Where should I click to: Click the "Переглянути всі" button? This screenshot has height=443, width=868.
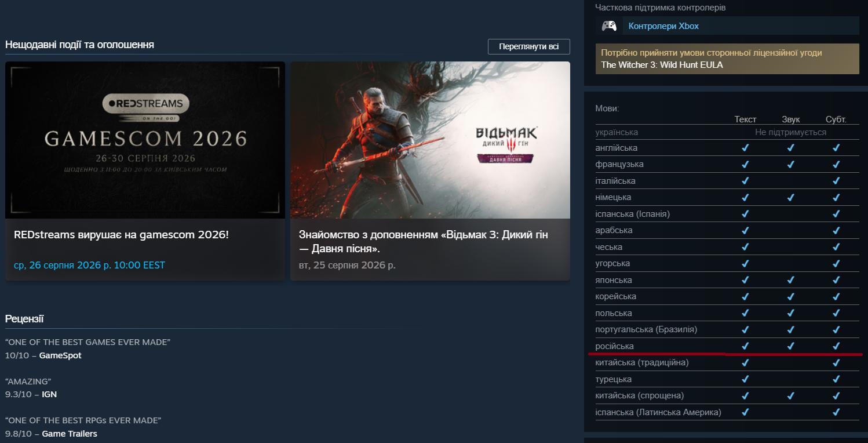pyautogui.click(x=529, y=46)
